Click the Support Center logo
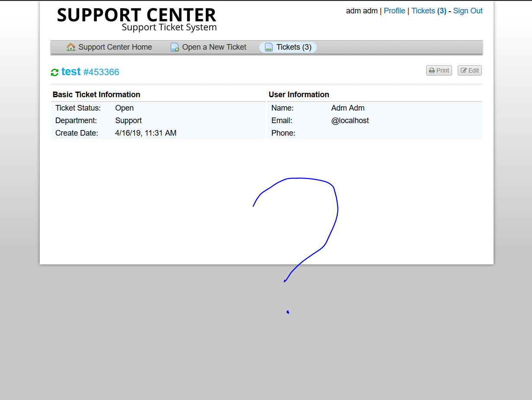 tap(137, 19)
